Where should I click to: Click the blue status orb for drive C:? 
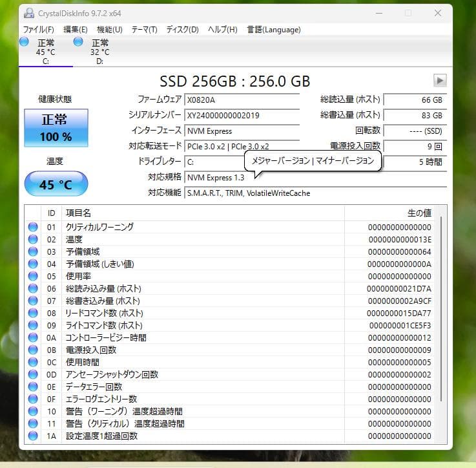click(x=24, y=41)
